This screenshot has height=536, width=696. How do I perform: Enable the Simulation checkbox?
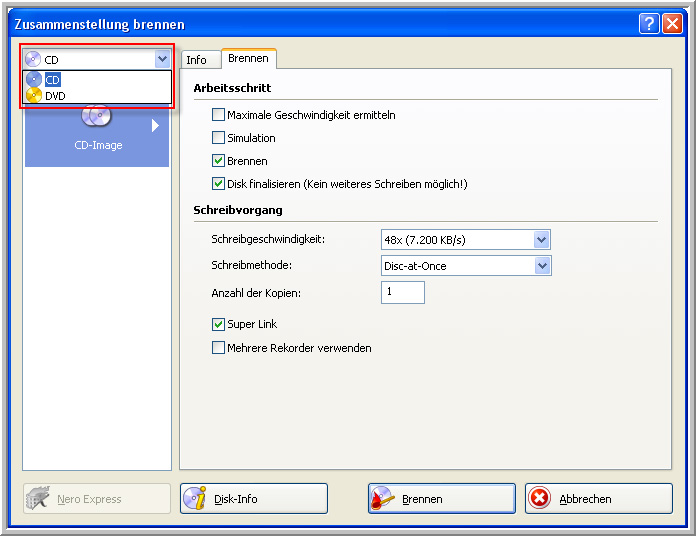click(x=218, y=138)
